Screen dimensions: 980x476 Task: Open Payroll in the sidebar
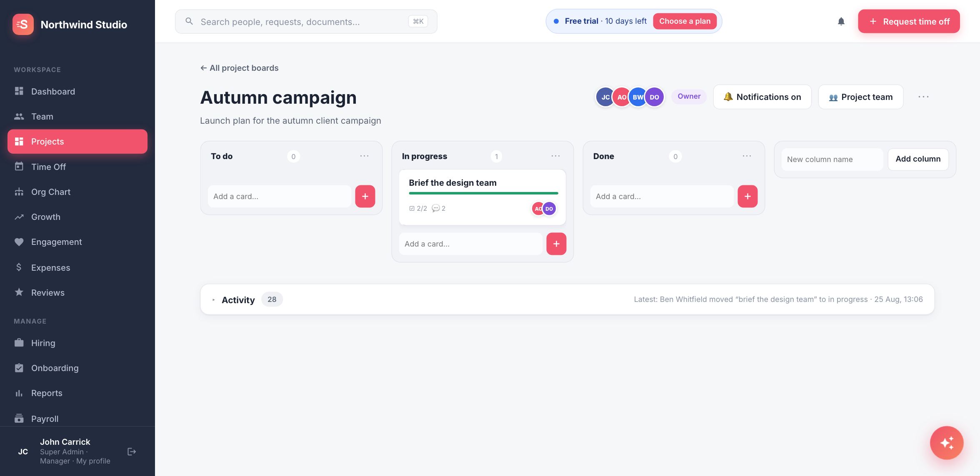click(x=77, y=419)
